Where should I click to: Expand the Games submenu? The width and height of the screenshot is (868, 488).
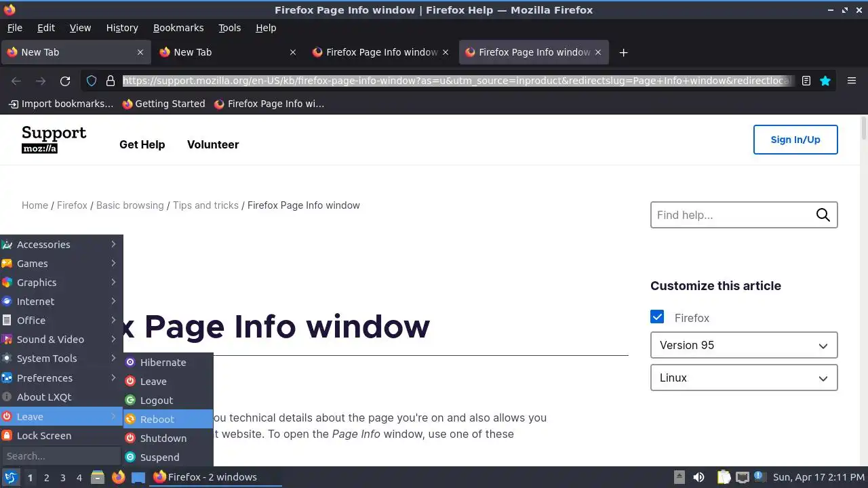(x=61, y=264)
